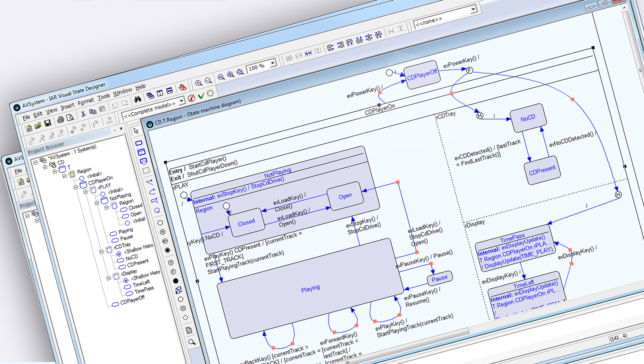Open the 100 % zoom dropdown
Viewport: 644px width, 364px height.
273,64
